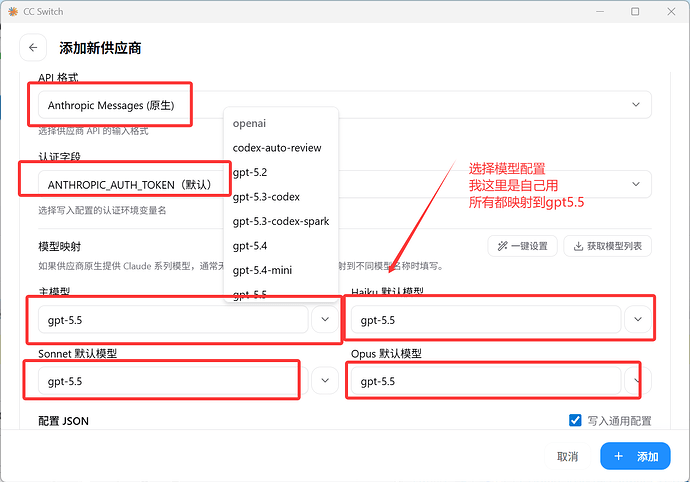This screenshot has width=690, height=482.
Task: Select openai in the model list
Action: 249,123
